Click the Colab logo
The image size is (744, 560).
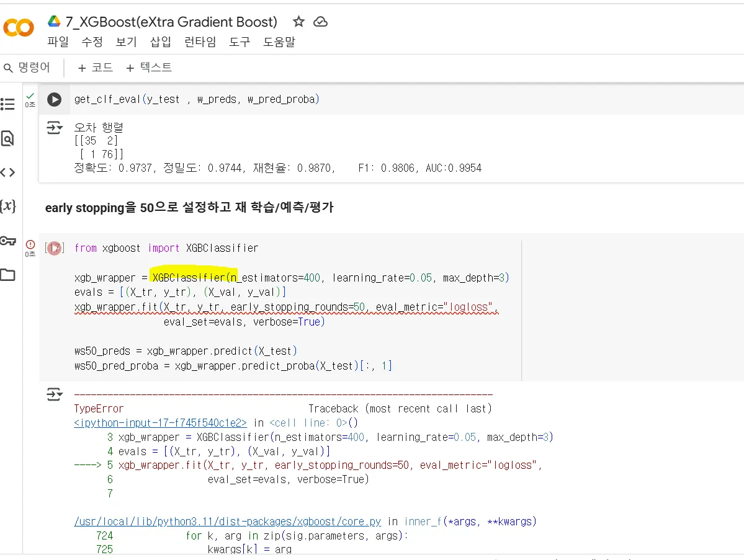(19, 27)
